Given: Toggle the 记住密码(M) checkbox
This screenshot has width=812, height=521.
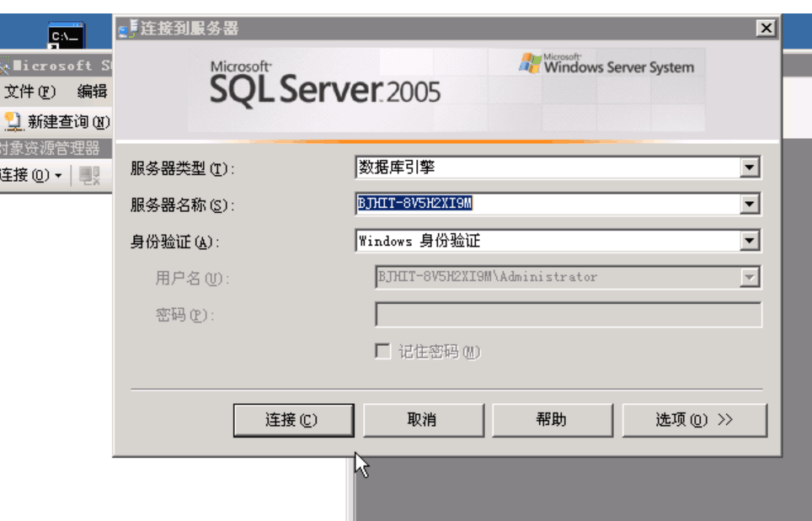Looking at the screenshot, I should [382, 351].
